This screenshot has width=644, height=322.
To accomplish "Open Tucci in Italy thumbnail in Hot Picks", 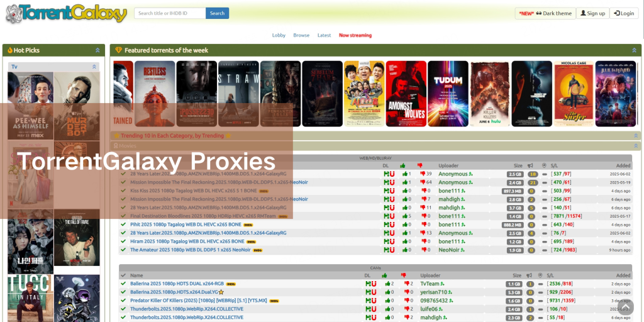I will point(30,298).
